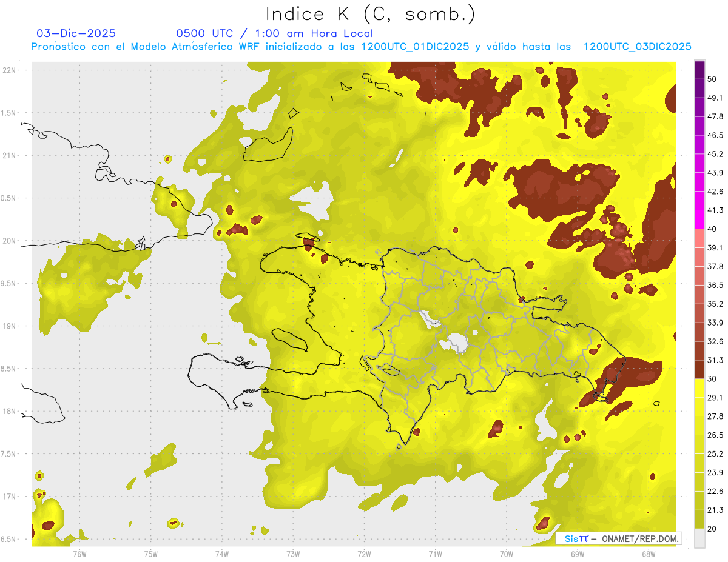Click the '74W' longitude label
Image resolution: width=728 pixels, height=562 pixels.
pyautogui.click(x=222, y=554)
